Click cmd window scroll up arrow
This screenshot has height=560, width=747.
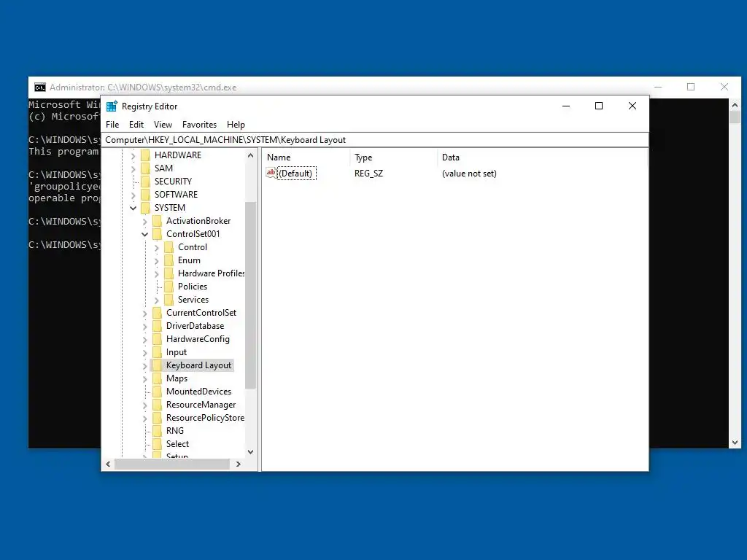[735, 105]
